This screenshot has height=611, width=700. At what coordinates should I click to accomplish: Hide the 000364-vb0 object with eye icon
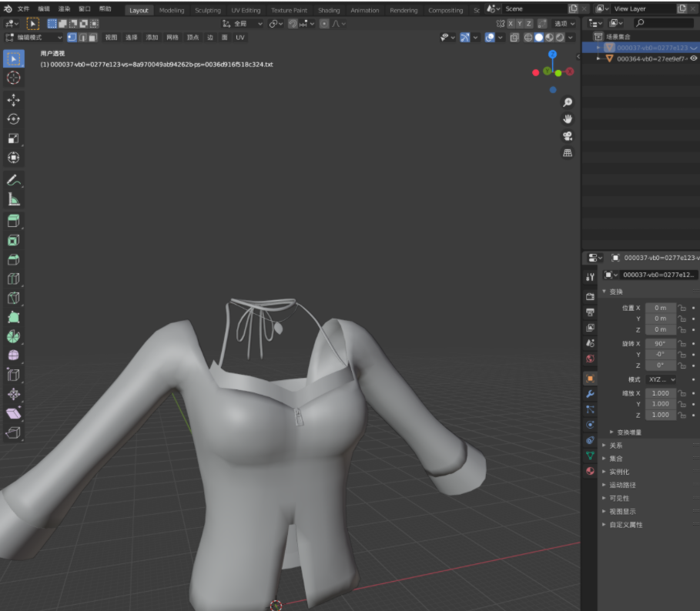pyautogui.click(x=694, y=58)
